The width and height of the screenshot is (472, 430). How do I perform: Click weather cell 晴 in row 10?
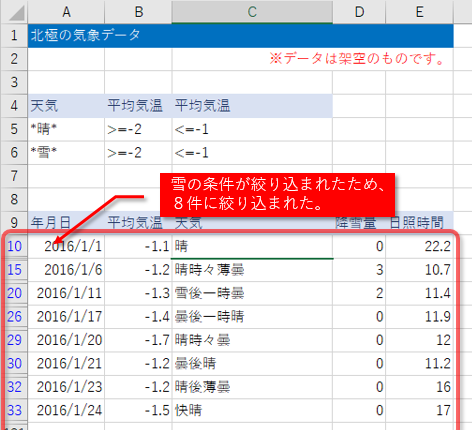(x=252, y=246)
